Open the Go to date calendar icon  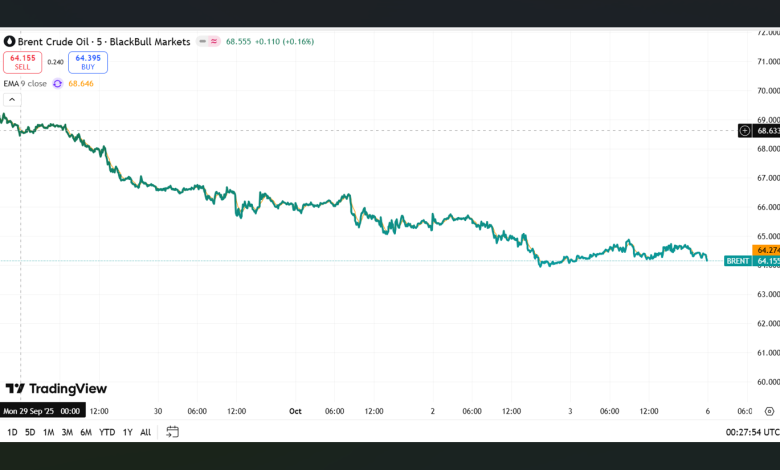coord(173,432)
